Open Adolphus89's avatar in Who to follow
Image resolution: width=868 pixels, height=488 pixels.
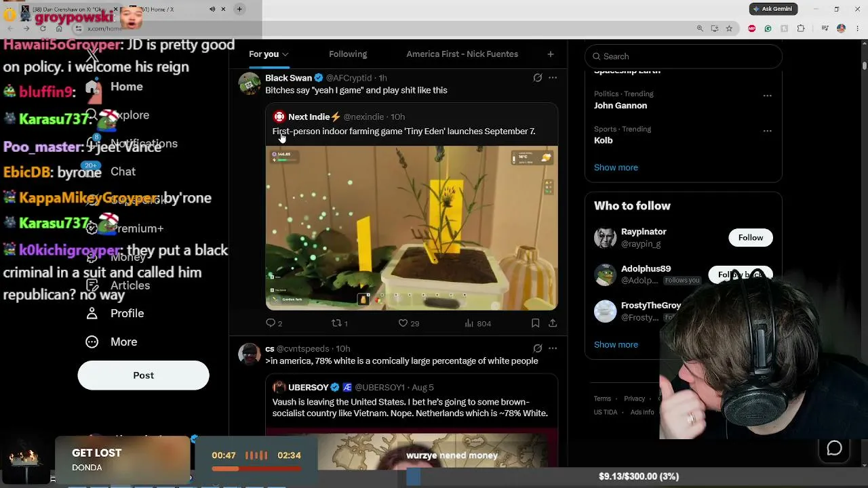605,274
